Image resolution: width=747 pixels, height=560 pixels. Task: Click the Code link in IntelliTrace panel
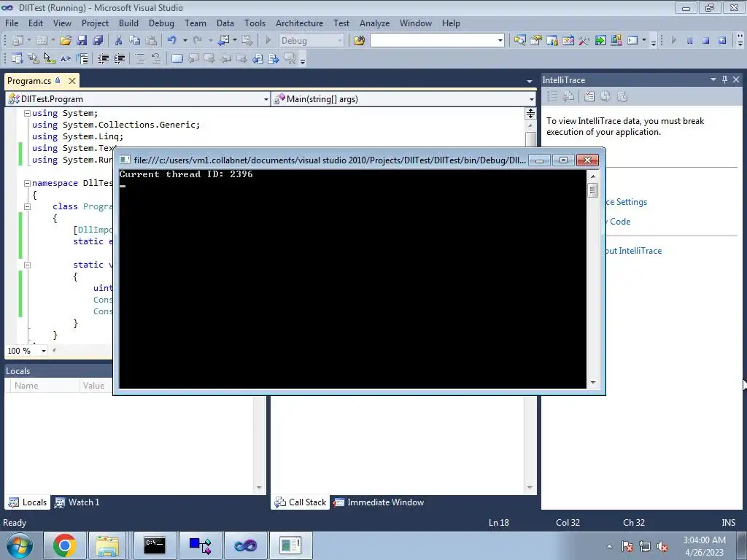tap(620, 222)
